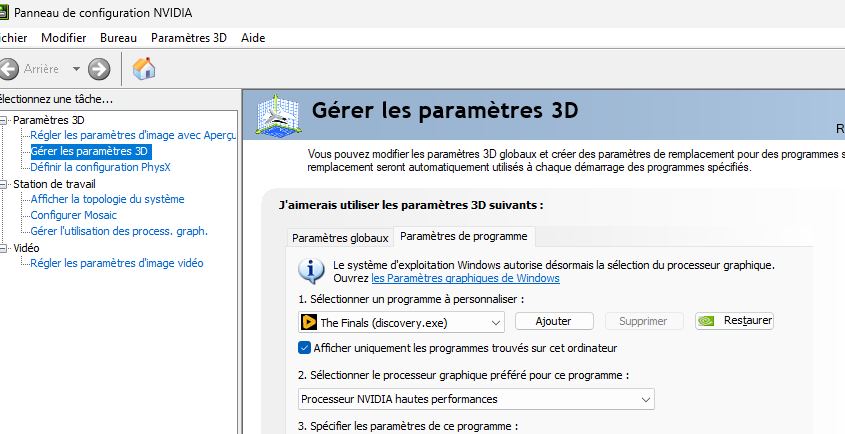Click J'aimerais utiliser les paramètres 3D suivants text

coord(411,205)
